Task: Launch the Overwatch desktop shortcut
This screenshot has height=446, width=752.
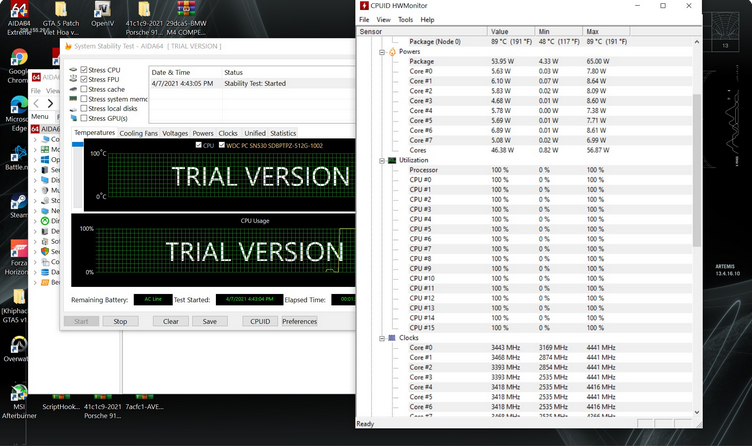Action: tap(19, 340)
